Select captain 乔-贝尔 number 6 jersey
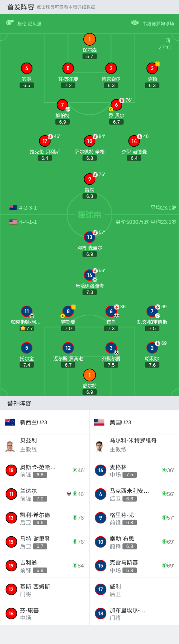Image resolution: width=179 pixels, height=644 pixels. (116, 105)
